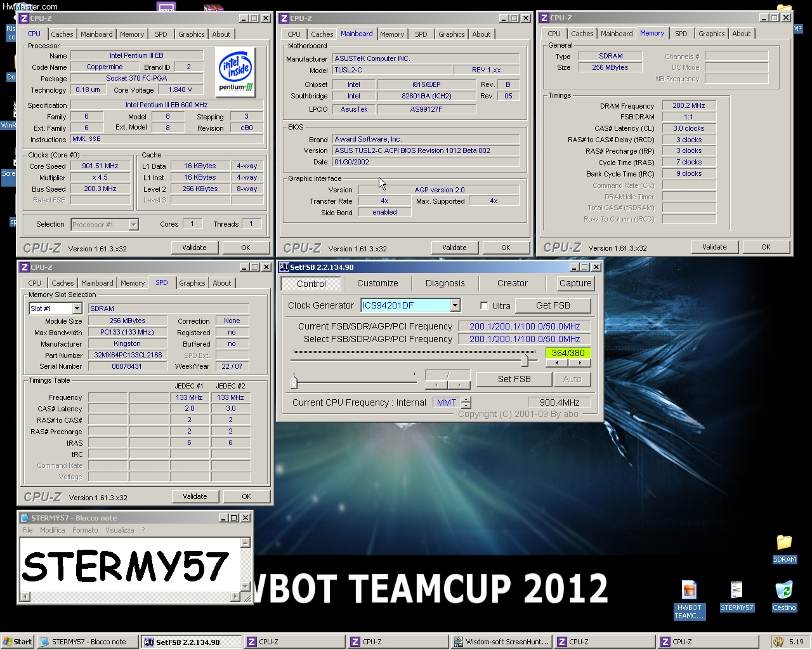Click the Part Number 32MX64PC133CL2168 field
The width and height of the screenshot is (812, 650).
pos(128,355)
